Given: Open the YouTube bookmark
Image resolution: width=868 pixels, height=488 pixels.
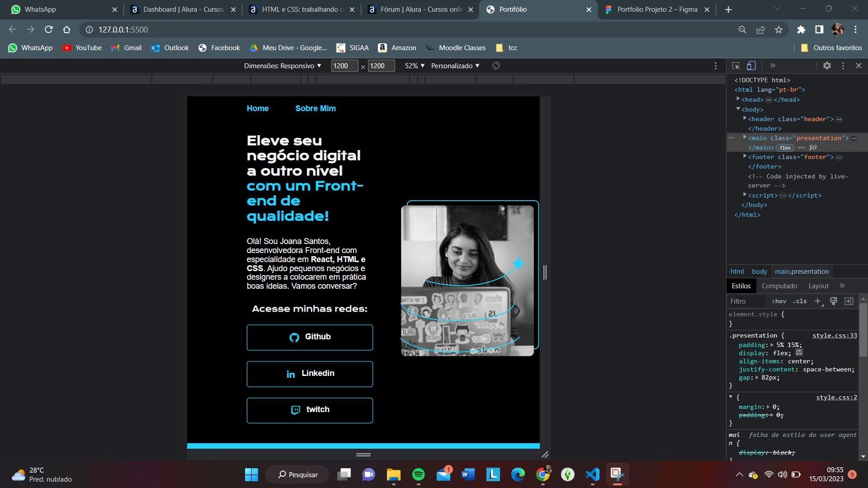Looking at the screenshot, I should coord(82,48).
